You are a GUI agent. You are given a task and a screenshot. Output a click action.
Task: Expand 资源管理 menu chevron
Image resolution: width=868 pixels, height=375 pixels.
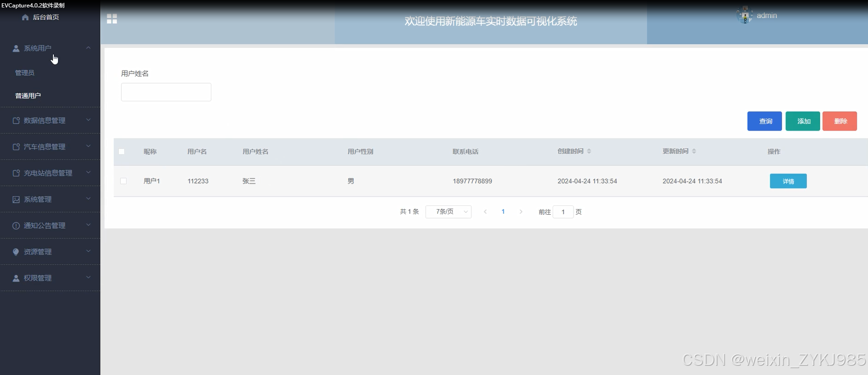[88, 251]
